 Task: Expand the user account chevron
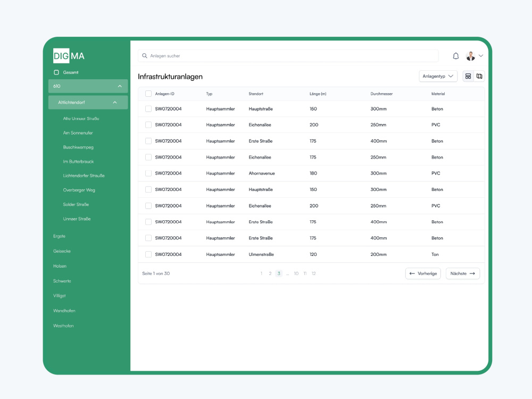coord(481,56)
